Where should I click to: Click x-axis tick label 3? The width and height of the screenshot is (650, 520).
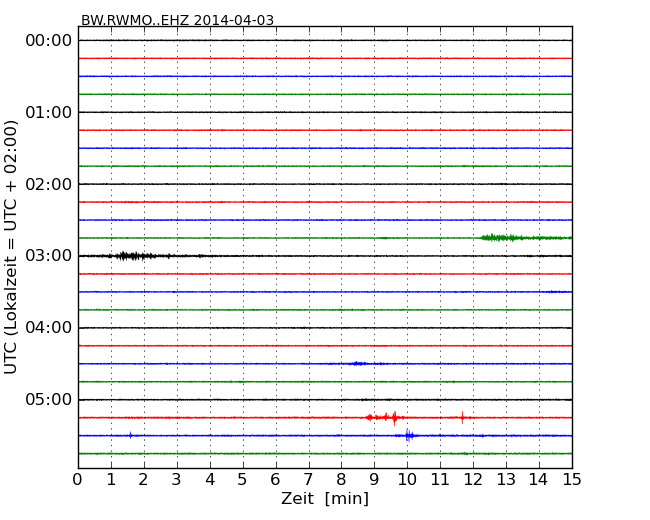pos(177,479)
